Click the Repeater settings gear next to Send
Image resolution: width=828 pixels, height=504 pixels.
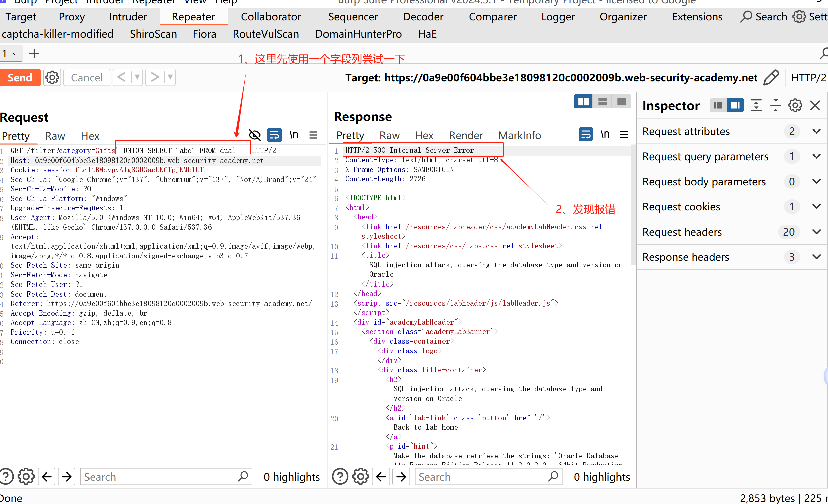[52, 78]
